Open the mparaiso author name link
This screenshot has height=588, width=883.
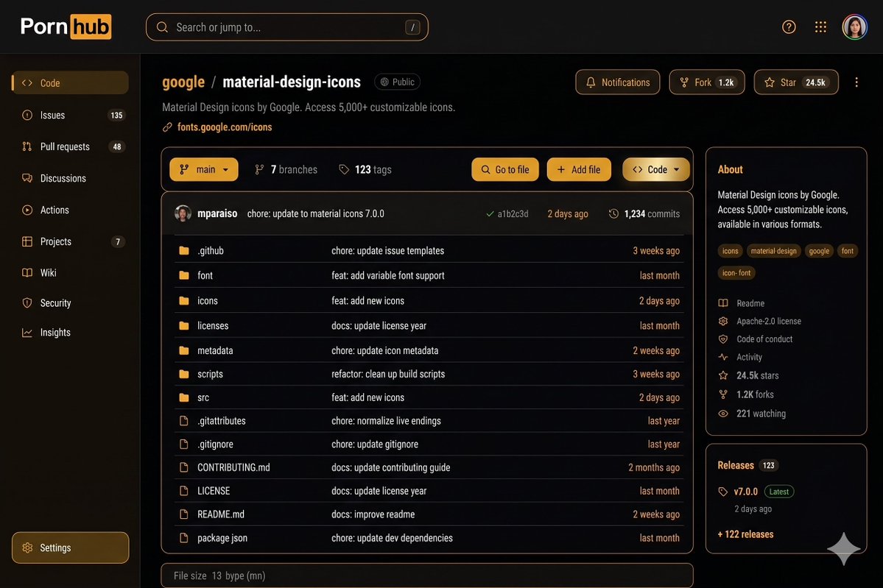tap(217, 214)
